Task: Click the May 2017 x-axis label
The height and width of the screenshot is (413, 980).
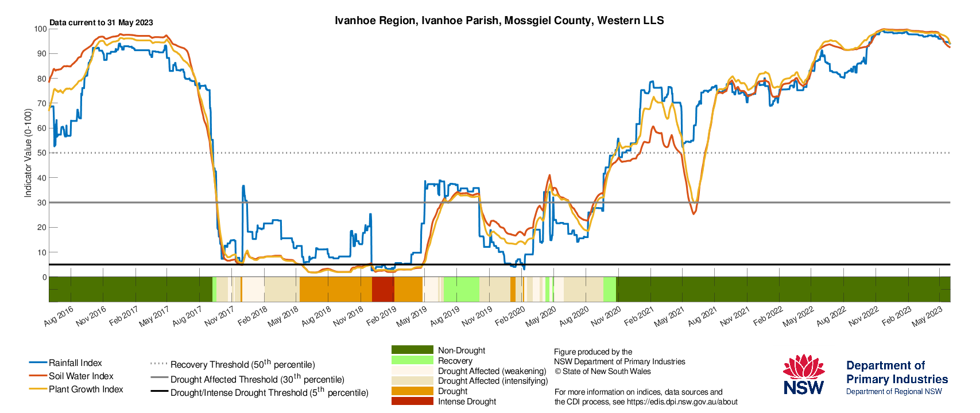Action: tap(154, 315)
